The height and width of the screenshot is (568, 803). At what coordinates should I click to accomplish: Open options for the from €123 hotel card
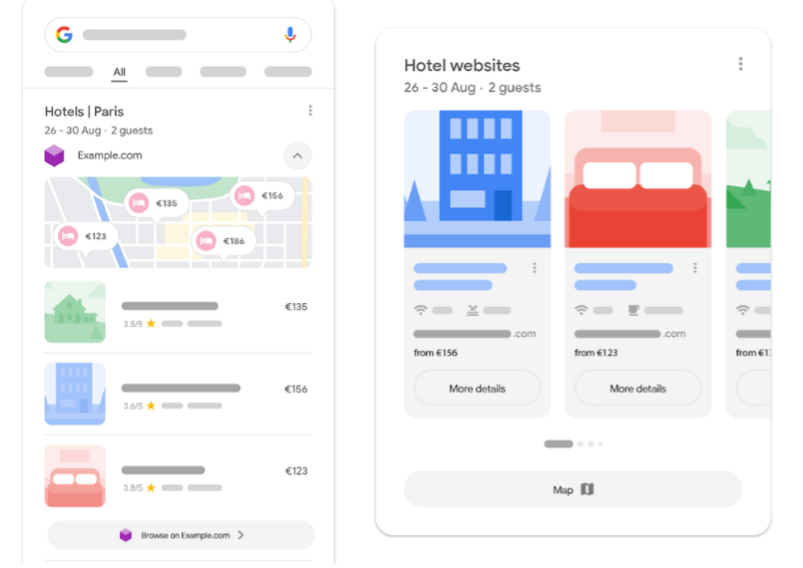coord(695,268)
